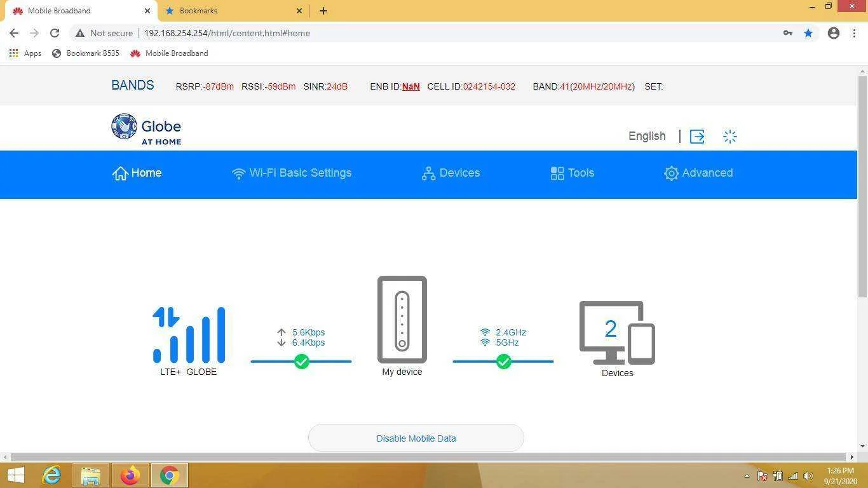Open the Home navigation tab
The height and width of the screenshot is (488, 868).
[137, 173]
